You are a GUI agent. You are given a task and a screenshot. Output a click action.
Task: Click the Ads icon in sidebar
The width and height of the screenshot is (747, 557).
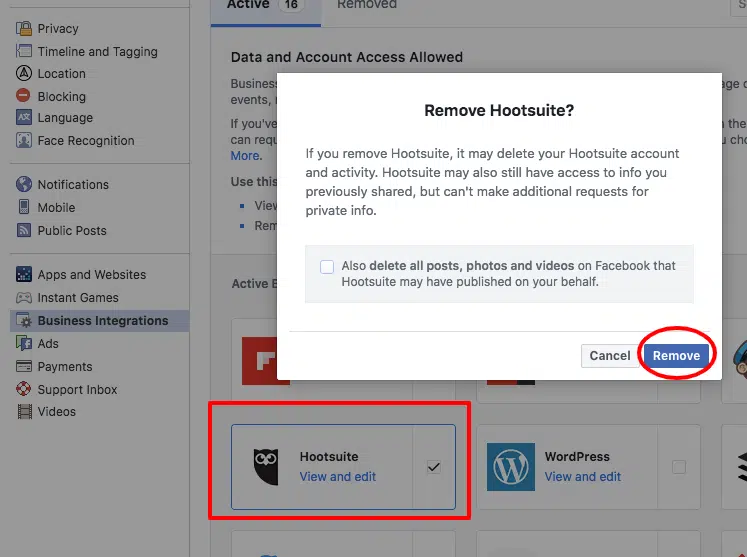[x=23, y=343]
